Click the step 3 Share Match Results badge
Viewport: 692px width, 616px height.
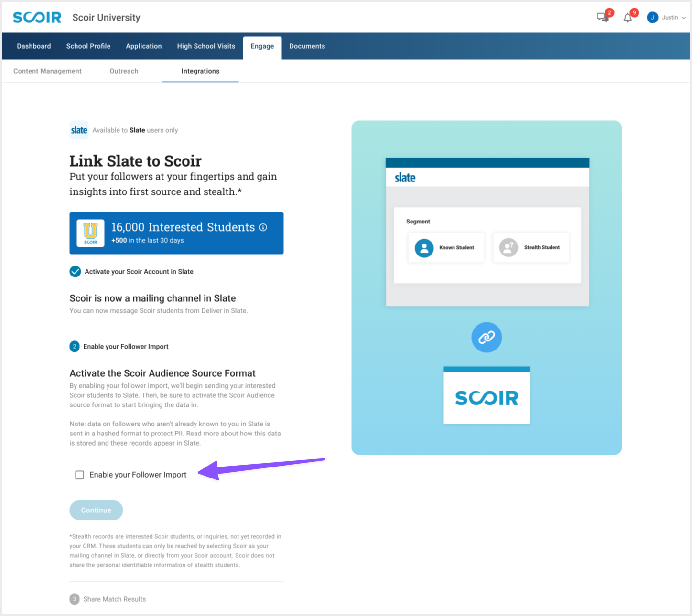click(x=75, y=599)
